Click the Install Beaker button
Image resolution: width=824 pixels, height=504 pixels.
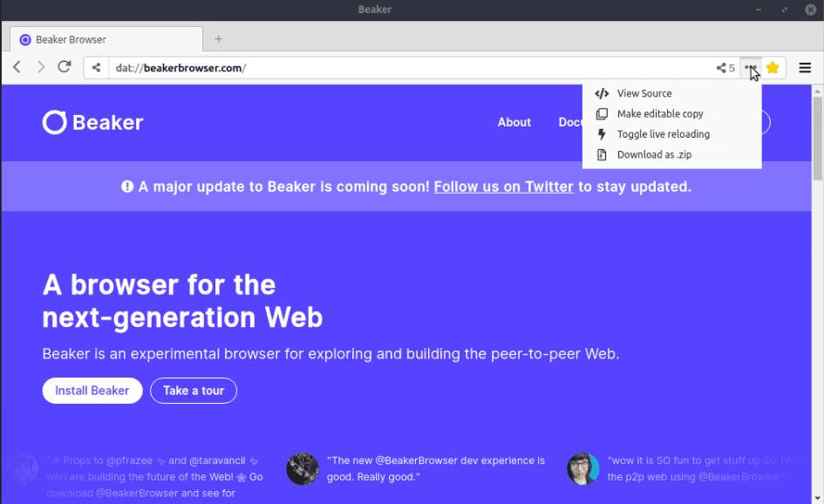point(92,391)
